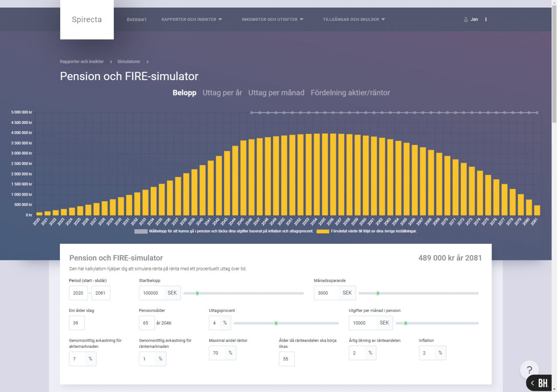The width and height of the screenshot is (557, 392).
Task: Select the Belopp tab
Action: pyautogui.click(x=184, y=93)
